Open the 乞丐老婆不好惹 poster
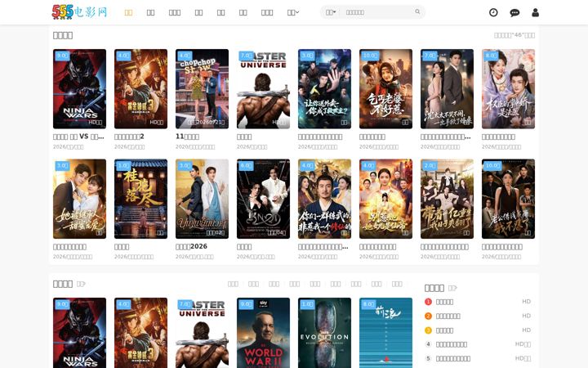Viewport: 588px width, 368px height. point(385,89)
